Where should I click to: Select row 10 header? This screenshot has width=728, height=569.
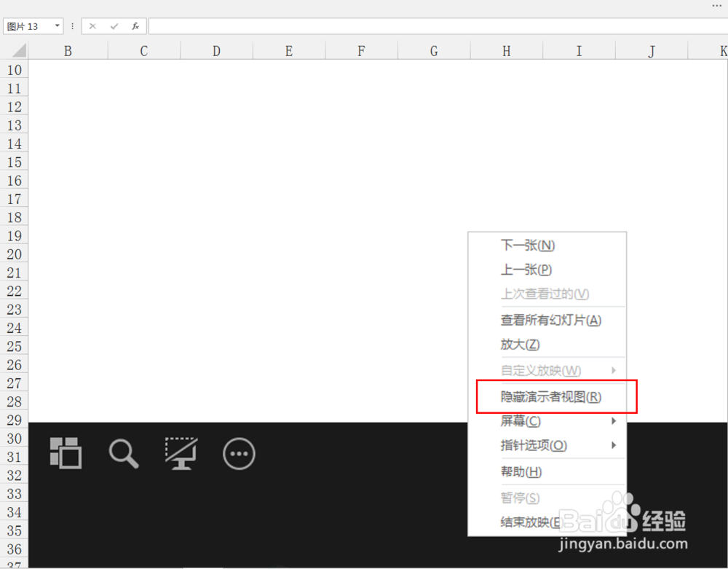coord(14,70)
